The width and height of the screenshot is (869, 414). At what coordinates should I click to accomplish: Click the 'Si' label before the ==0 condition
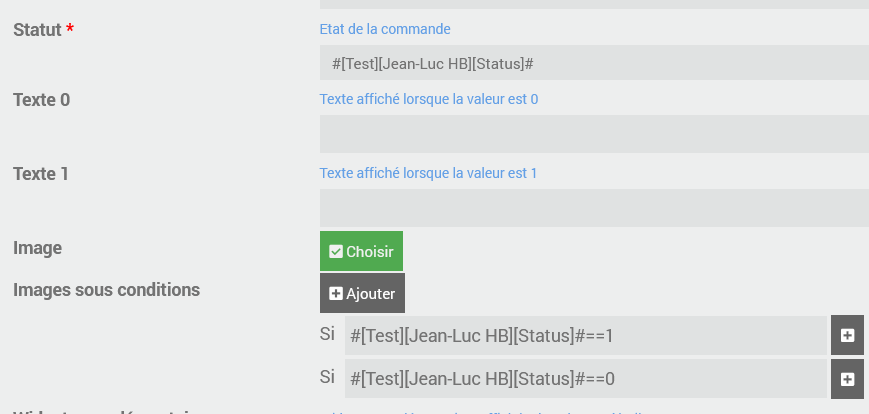pyautogui.click(x=327, y=377)
